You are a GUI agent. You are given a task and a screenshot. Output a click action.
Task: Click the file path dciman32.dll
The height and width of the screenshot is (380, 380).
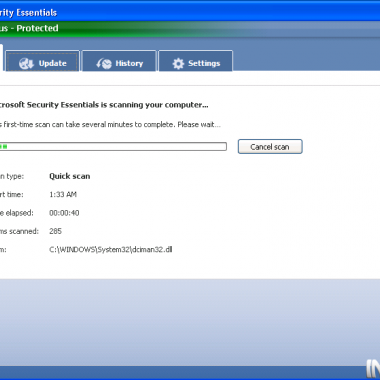pos(111,249)
